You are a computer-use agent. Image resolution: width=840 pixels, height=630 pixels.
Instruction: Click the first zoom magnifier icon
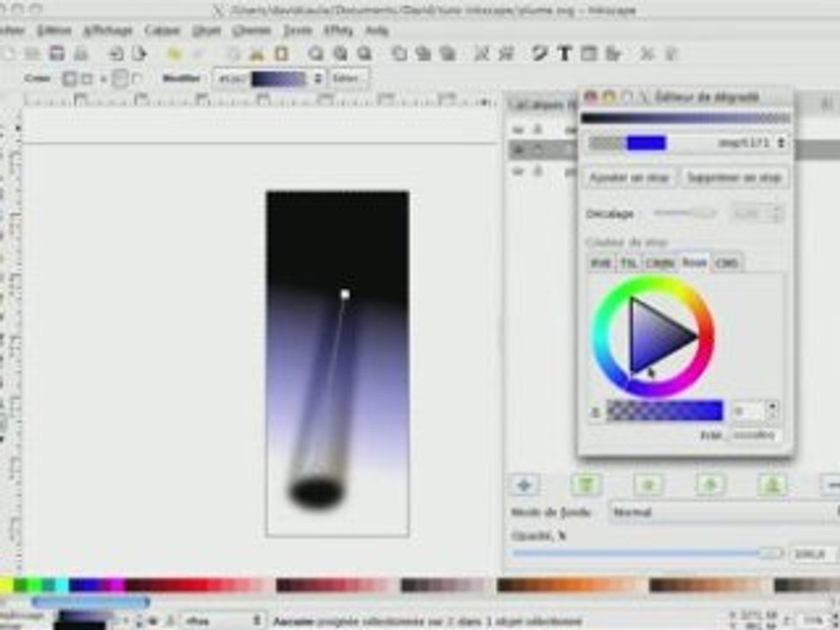pyautogui.click(x=316, y=53)
